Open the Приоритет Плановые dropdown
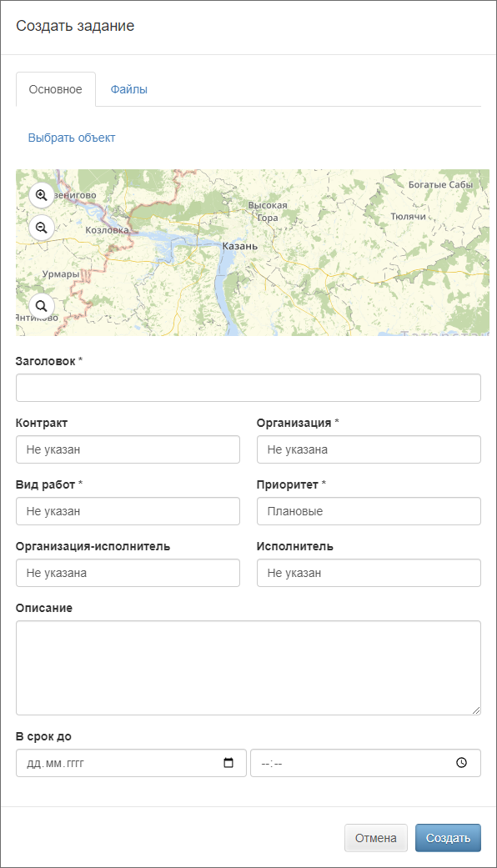This screenshot has width=497, height=868. (x=369, y=511)
